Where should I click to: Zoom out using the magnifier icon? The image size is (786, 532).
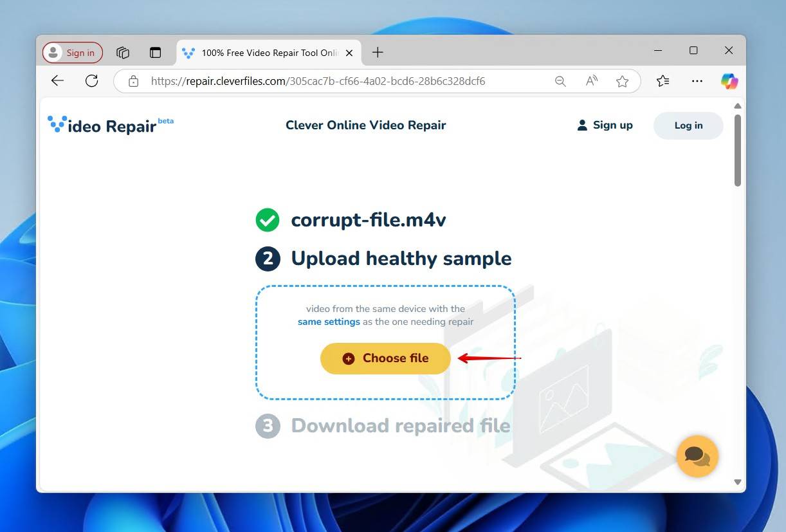click(560, 81)
